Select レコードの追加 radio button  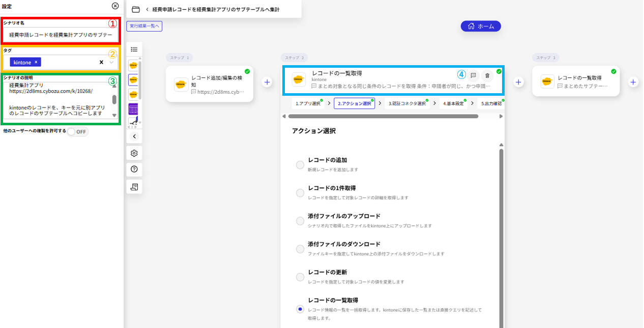(300, 165)
